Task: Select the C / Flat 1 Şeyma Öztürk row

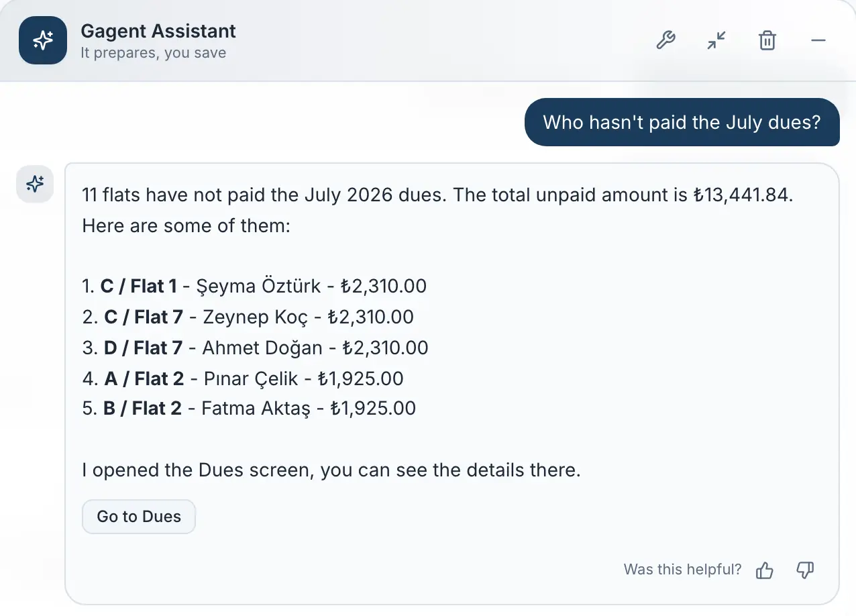Action: (x=254, y=287)
